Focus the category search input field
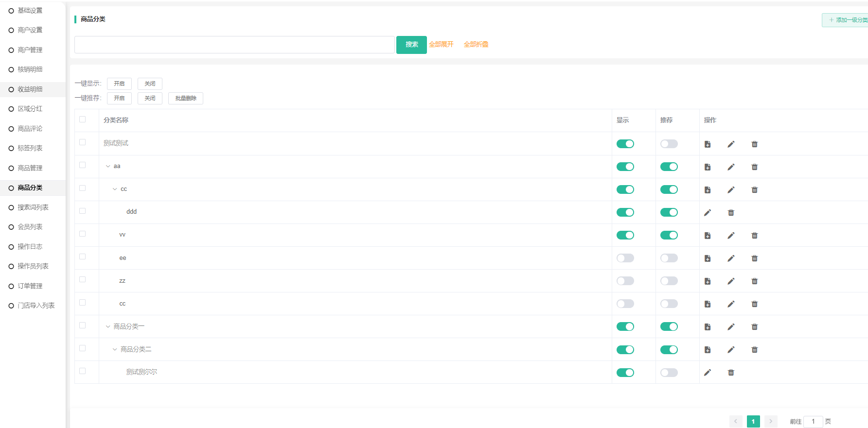 (234, 45)
